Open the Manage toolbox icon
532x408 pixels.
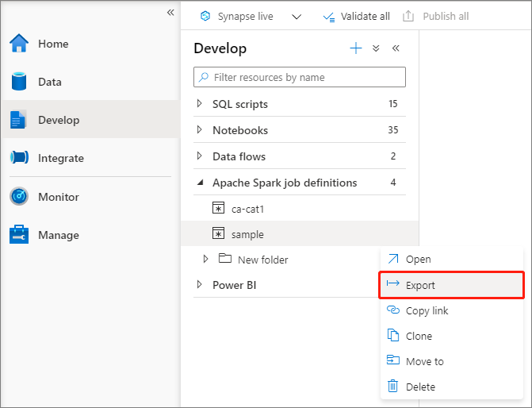tap(19, 235)
